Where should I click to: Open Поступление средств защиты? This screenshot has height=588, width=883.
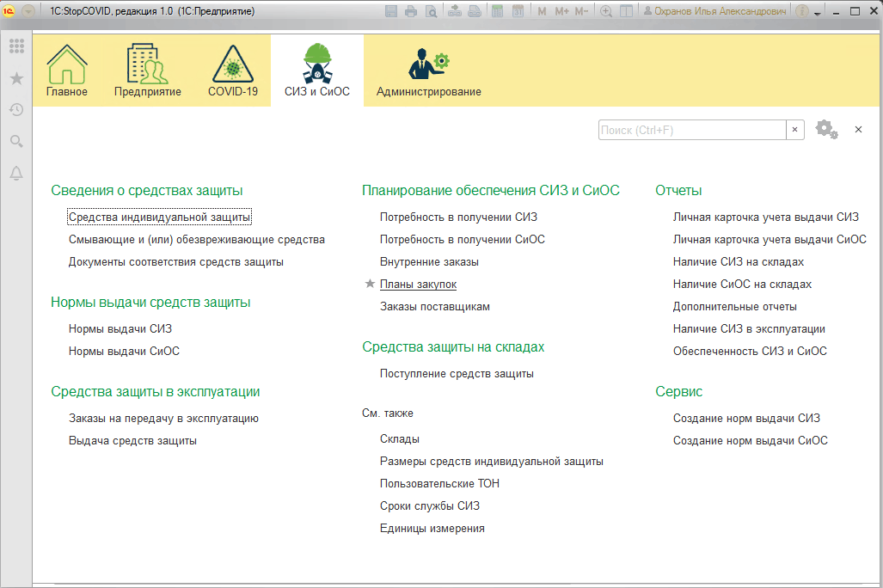pos(457,374)
